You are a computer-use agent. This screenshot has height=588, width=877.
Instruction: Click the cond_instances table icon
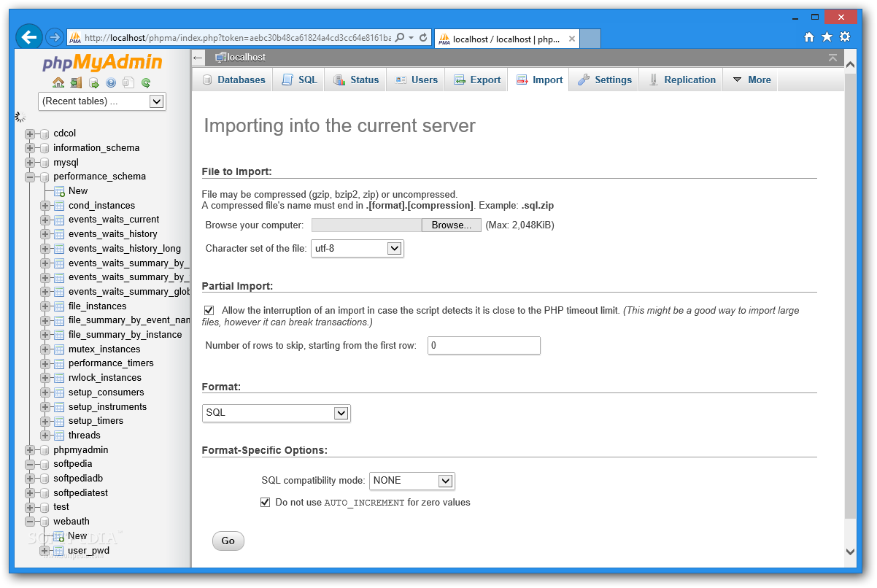click(x=59, y=206)
